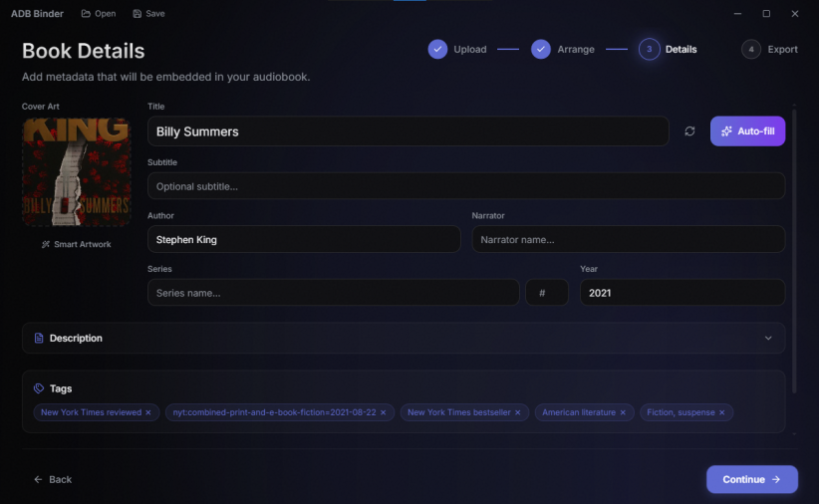
Task: Remove the Fiction, suspense tag
Action: (x=722, y=412)
